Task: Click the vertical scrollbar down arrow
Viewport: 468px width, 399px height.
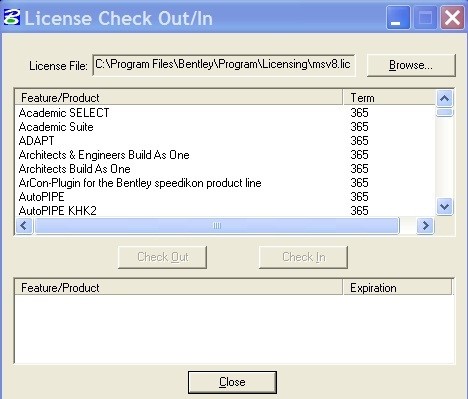Action: click(x=444, y=207)
